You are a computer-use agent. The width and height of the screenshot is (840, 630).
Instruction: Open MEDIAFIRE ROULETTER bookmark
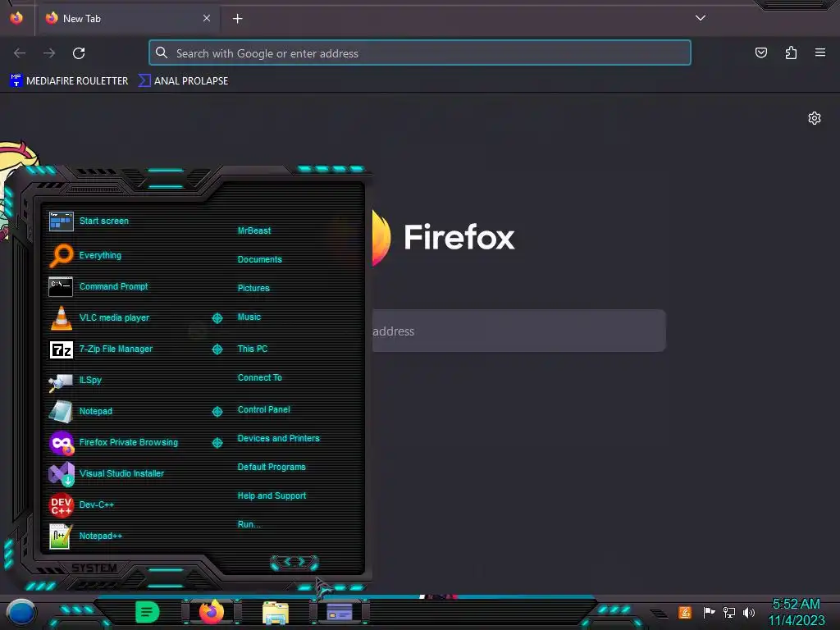coord(69,81)
